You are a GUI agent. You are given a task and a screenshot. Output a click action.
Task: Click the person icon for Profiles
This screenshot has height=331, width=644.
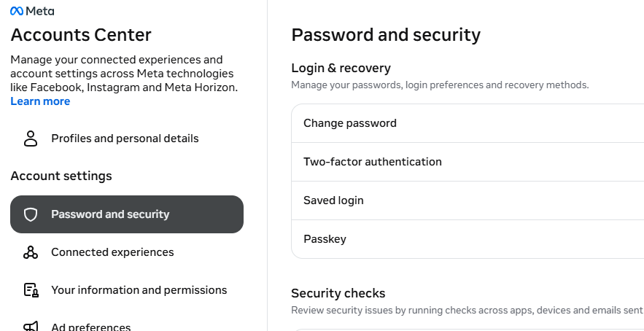point(31,139)
